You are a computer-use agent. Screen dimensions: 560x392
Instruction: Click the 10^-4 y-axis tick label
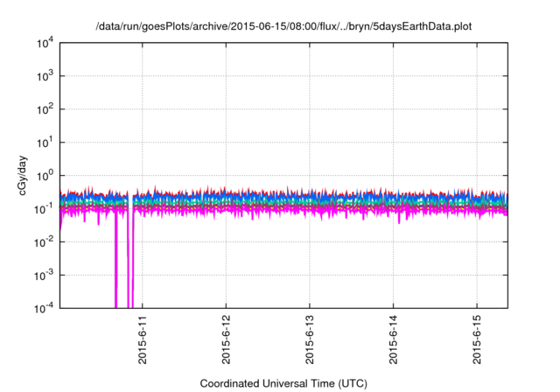44,308
